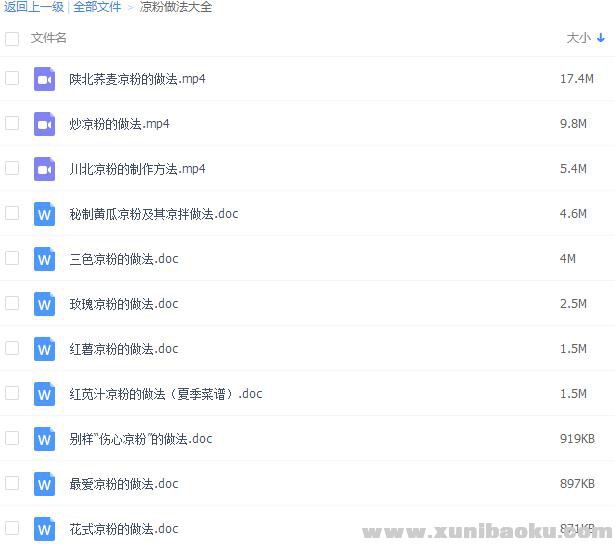
Task: Click video icon for 陕北荞麦凉粉的做法.mp4
Action: [44, 79]
